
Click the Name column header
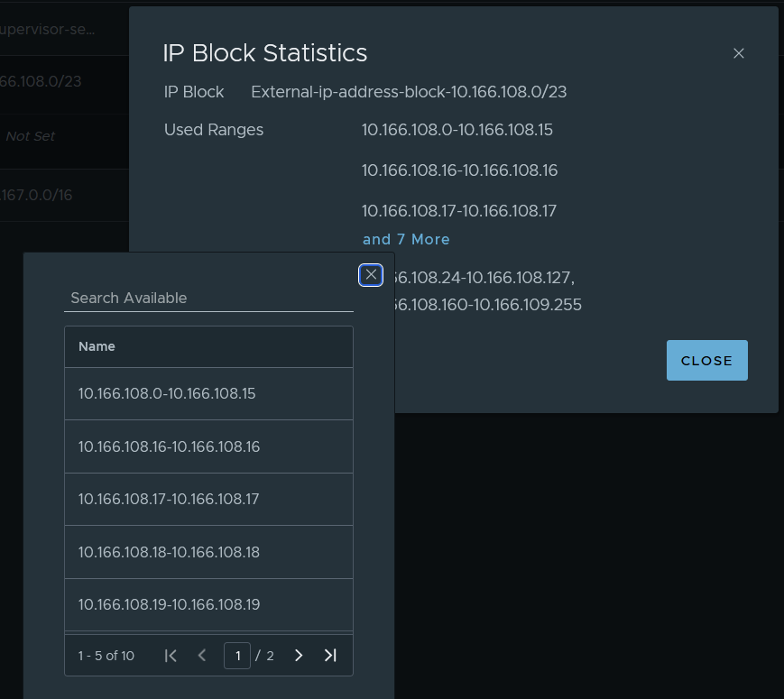click(97, 346)
